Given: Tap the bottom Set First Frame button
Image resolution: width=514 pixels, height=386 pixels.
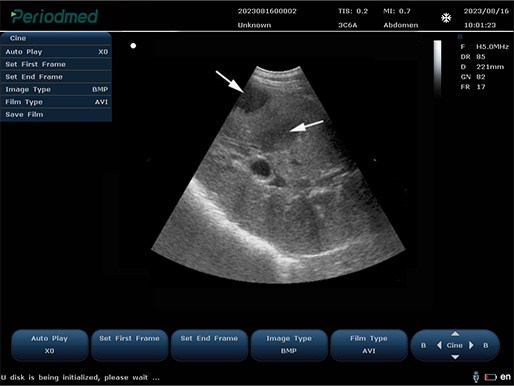Looking at the screenshot, I should click(x=129, y=345).
